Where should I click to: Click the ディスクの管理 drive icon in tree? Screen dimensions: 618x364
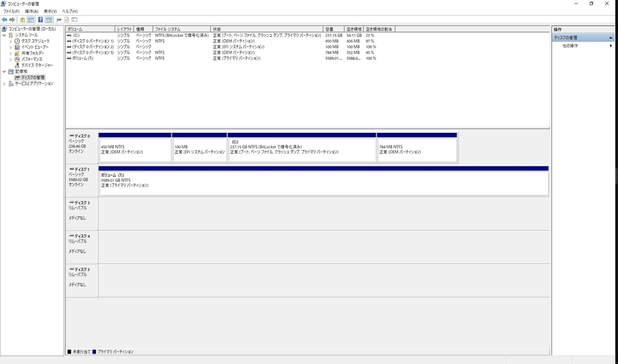pos(18,78)
